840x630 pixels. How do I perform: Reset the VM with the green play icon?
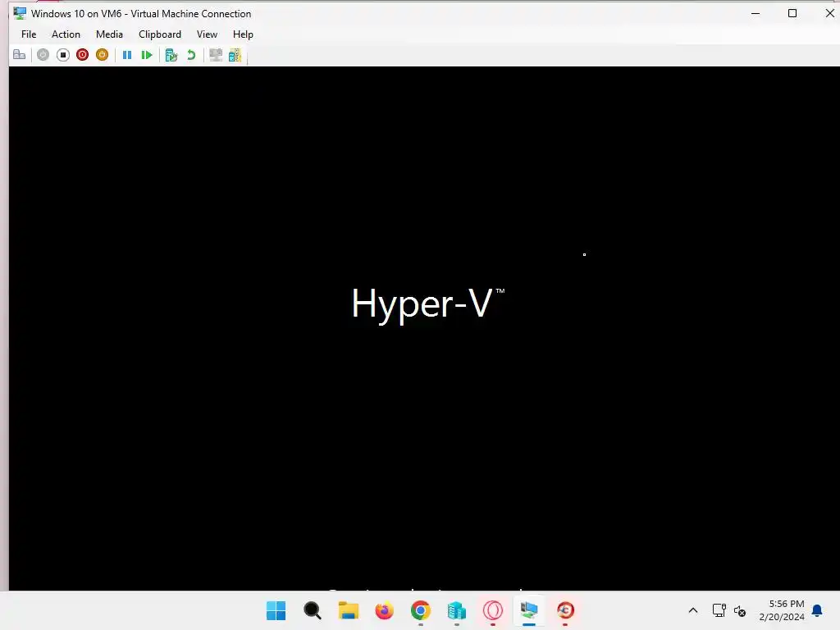[147, 55]
